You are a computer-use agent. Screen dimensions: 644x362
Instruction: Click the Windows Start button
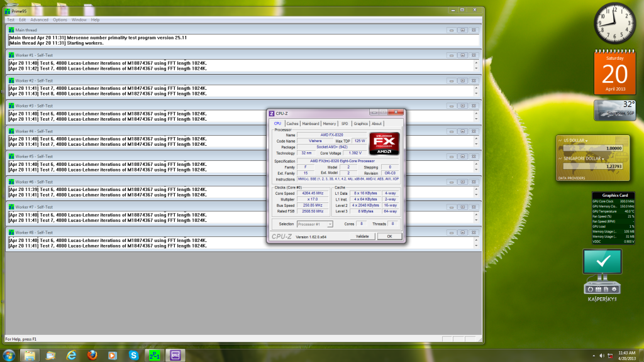click(x=9, y=355)
